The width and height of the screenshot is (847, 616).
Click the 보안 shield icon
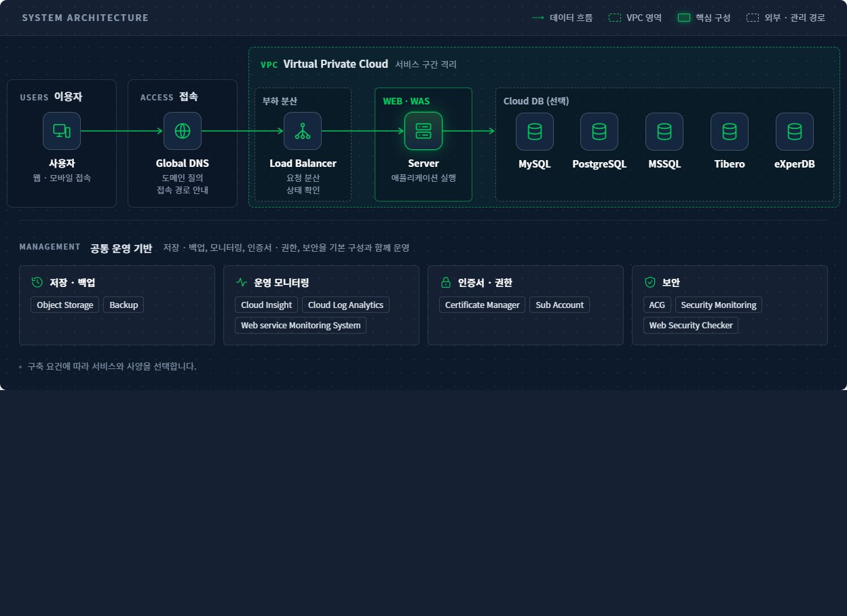(650, 282)
